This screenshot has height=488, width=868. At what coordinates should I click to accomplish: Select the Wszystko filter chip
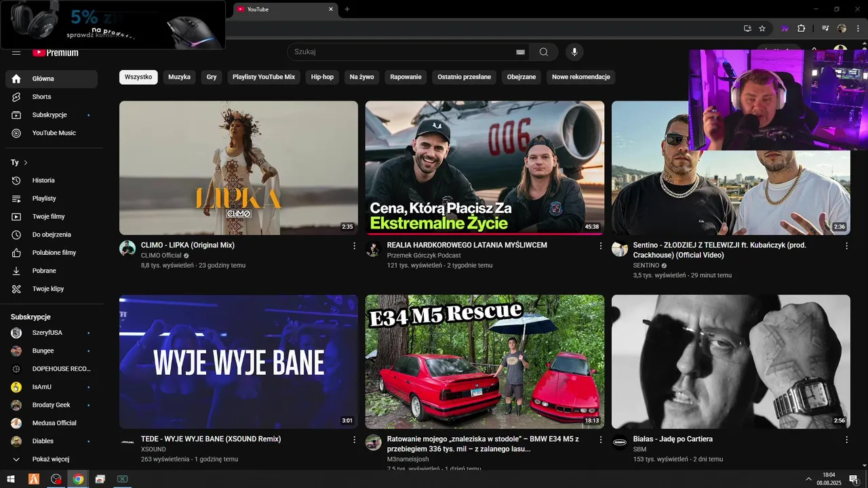coord(138,77)
